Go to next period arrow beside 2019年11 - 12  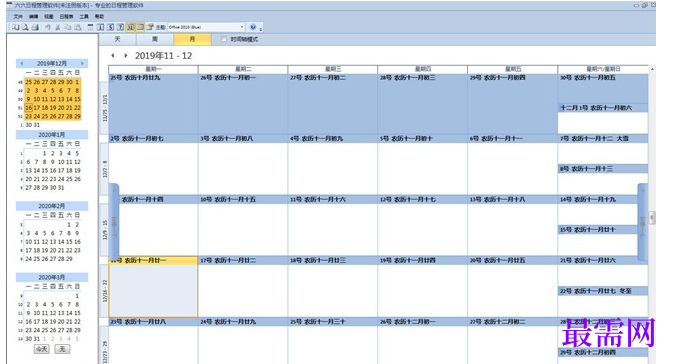coord(126,55)
